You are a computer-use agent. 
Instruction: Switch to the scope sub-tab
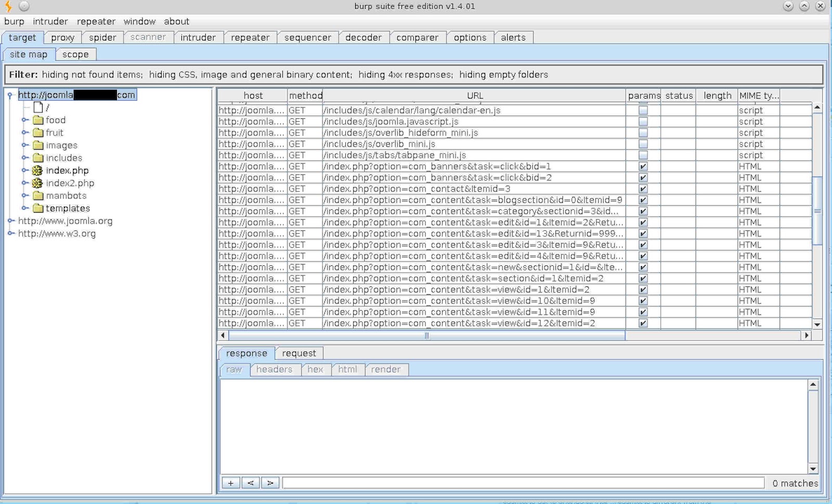pos(75,54)
